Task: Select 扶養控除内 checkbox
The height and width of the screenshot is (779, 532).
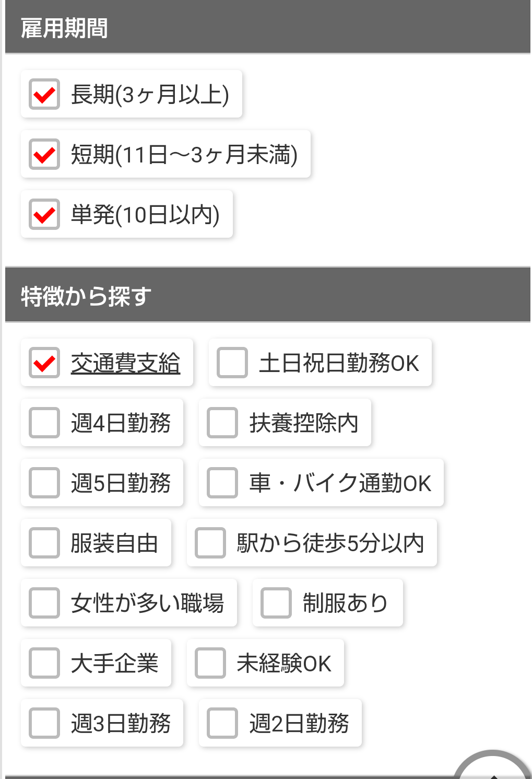Action: 223,423
